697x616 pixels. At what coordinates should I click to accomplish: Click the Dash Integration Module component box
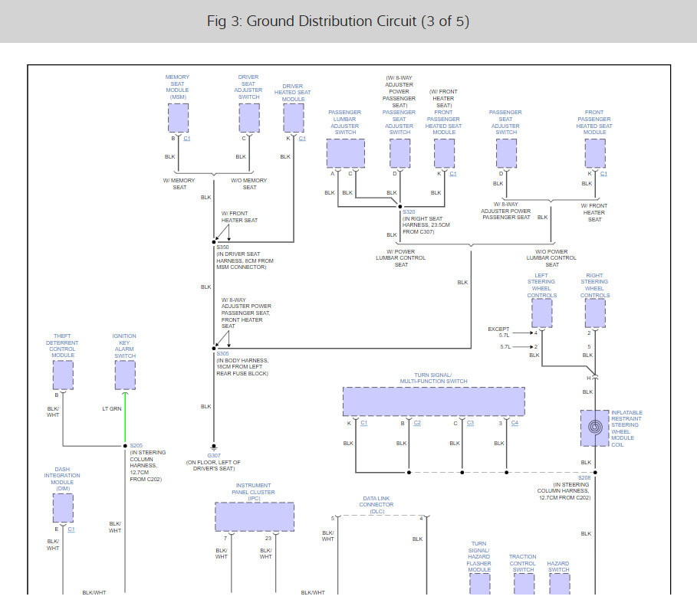[x=63, y=508]
